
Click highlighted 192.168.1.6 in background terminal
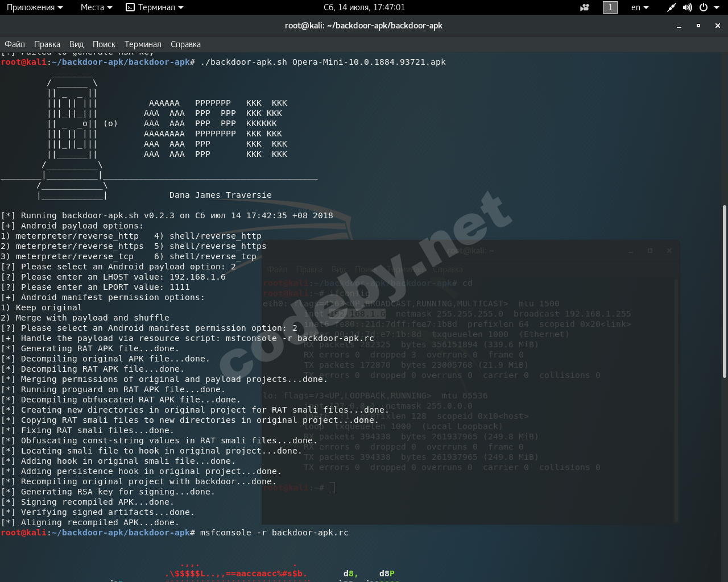click(x=357, y=314)
